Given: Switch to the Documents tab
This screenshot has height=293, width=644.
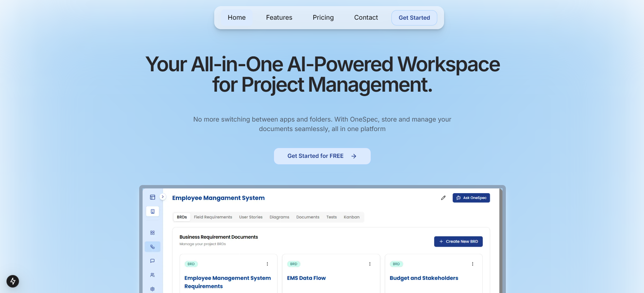Looking at the screenshot, I should pos(308,217).
